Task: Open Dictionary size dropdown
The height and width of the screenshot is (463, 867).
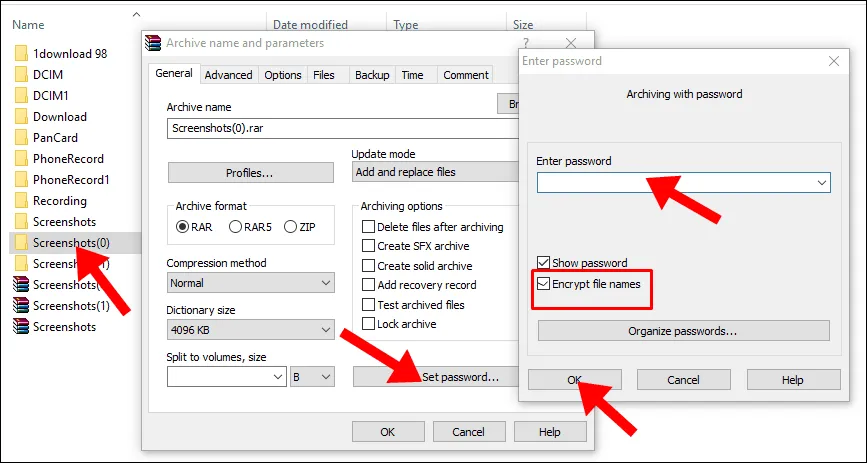Action: (x=250, y=330)
